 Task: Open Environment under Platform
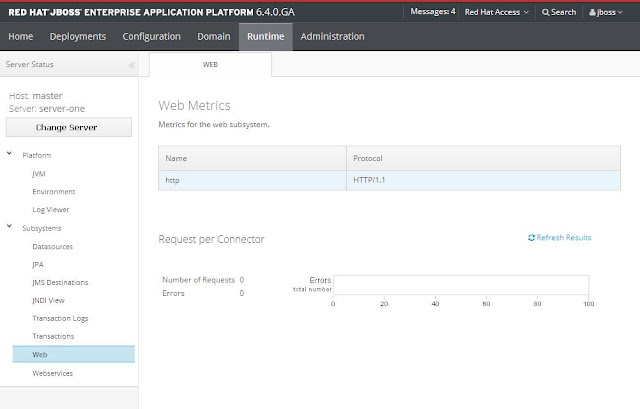[x=54, y=191]
